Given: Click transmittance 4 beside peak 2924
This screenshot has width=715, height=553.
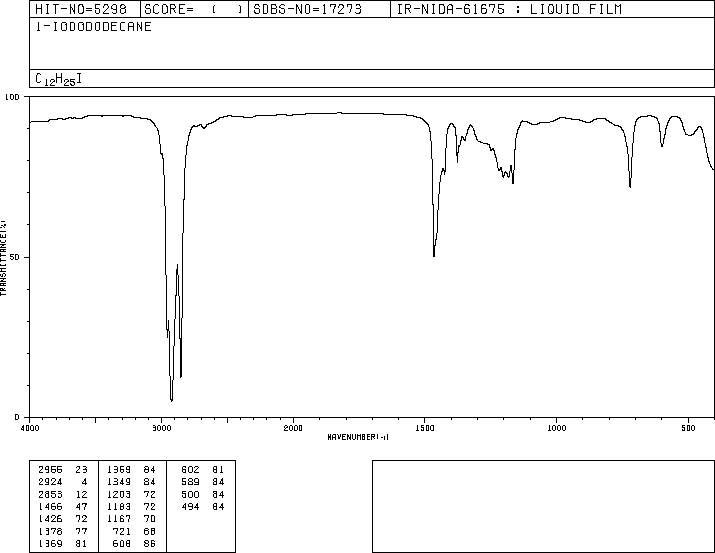Looking at the screenshot, I should [84, 482].
